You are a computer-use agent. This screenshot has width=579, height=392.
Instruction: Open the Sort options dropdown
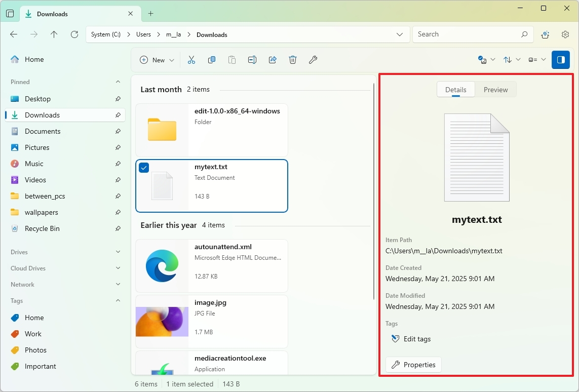pos(512,59)
